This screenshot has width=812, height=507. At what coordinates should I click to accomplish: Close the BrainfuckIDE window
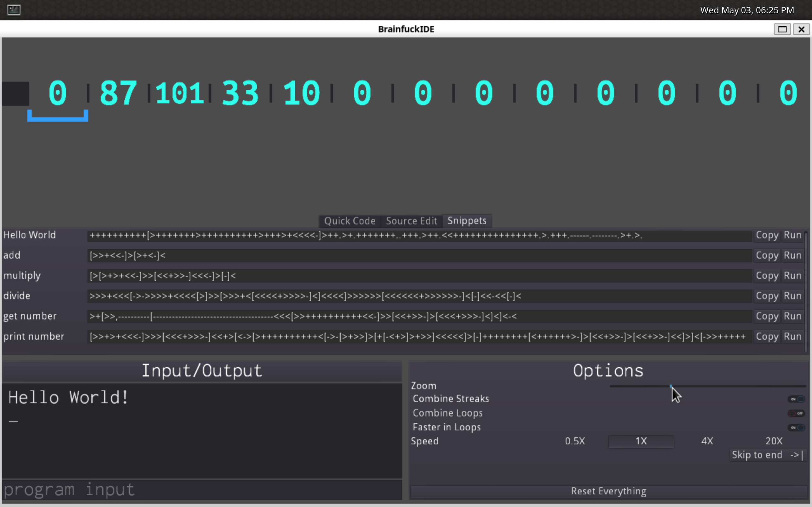click(801, 29)
